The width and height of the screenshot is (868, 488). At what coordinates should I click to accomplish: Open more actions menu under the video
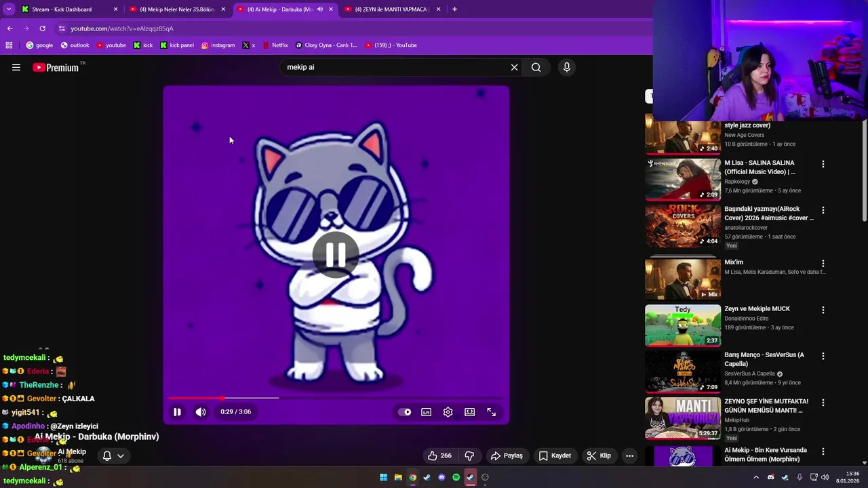[x=629, y=455]
